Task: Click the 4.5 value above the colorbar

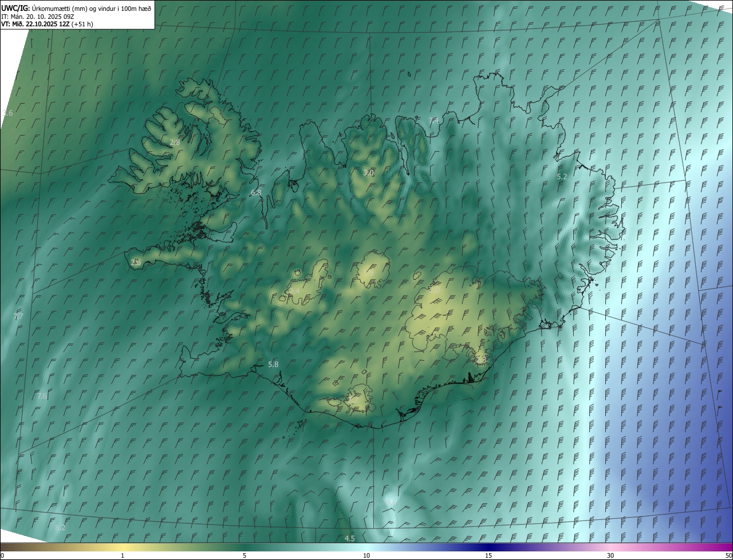Action: [x=350, y=538]
